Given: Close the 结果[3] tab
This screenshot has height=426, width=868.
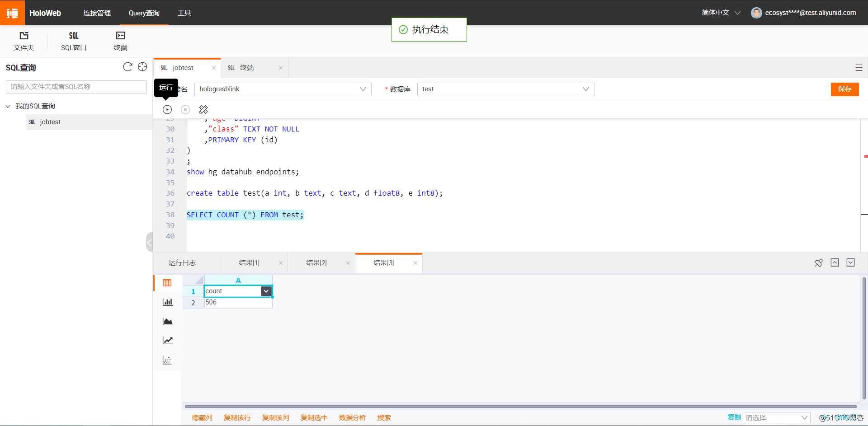Looking at the screenshot, I should pyautogui.click(x=415, y=263).
